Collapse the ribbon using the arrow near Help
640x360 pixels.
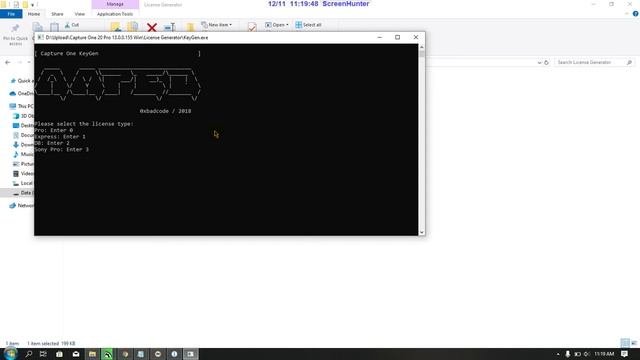click(627, 14)
